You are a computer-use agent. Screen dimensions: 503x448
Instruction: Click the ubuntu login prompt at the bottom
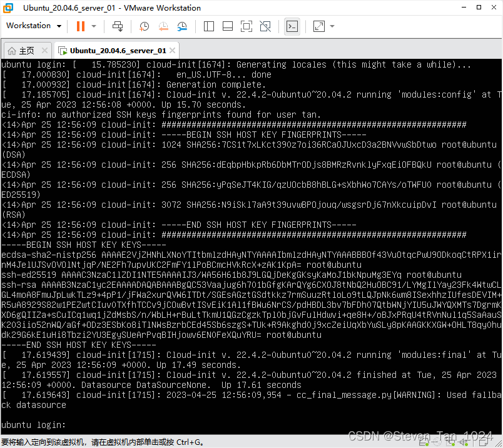click(x=33, y=425)
